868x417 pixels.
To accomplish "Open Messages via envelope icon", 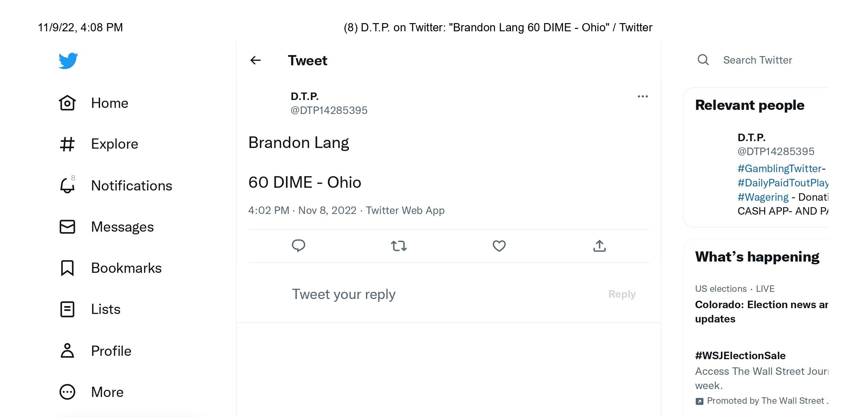I will [67, 227].
